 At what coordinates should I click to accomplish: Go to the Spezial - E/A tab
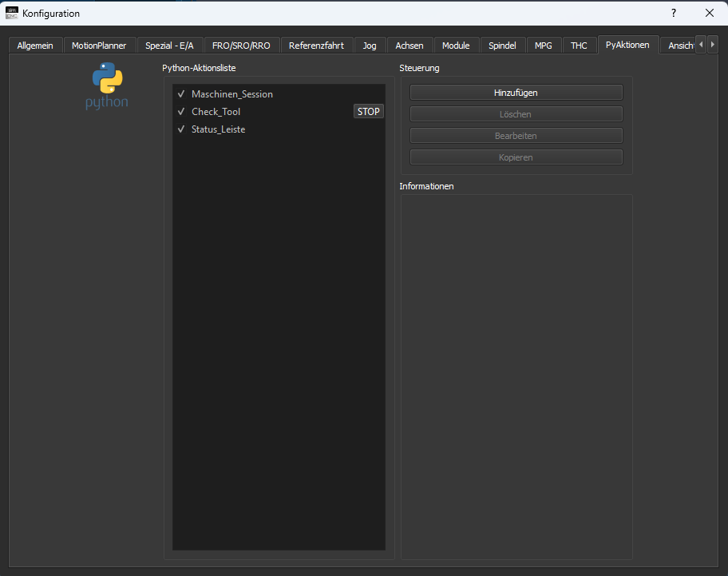tap(169, 46)
